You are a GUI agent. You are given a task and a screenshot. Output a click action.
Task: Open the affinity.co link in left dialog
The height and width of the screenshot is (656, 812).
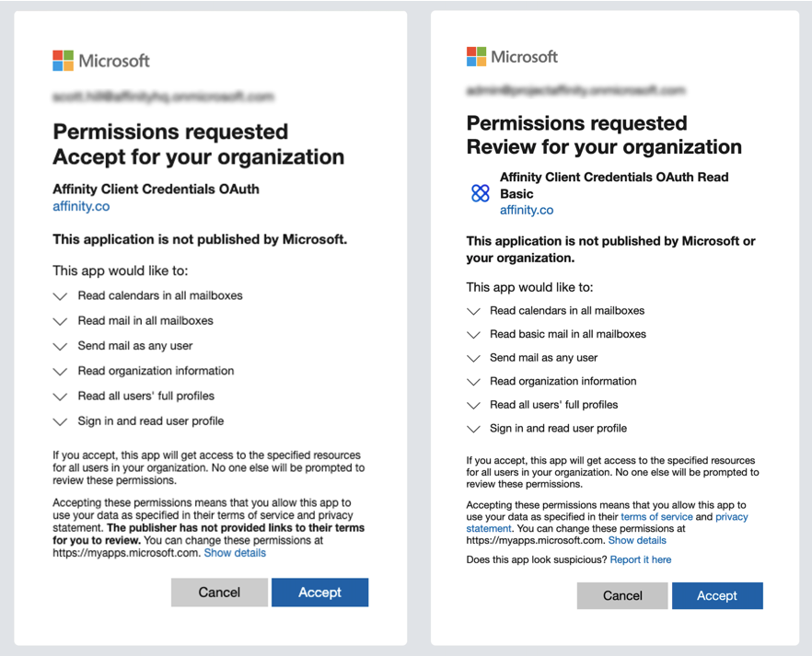(81, 206)
